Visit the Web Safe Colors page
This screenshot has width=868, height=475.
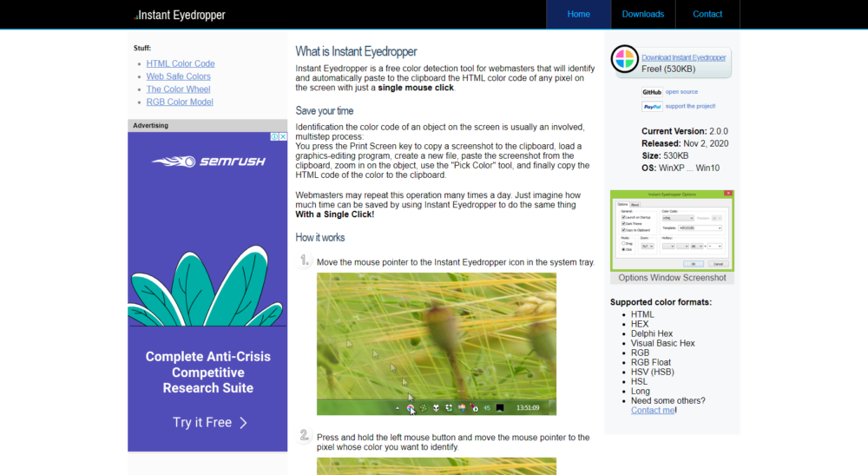coord(178,76)
